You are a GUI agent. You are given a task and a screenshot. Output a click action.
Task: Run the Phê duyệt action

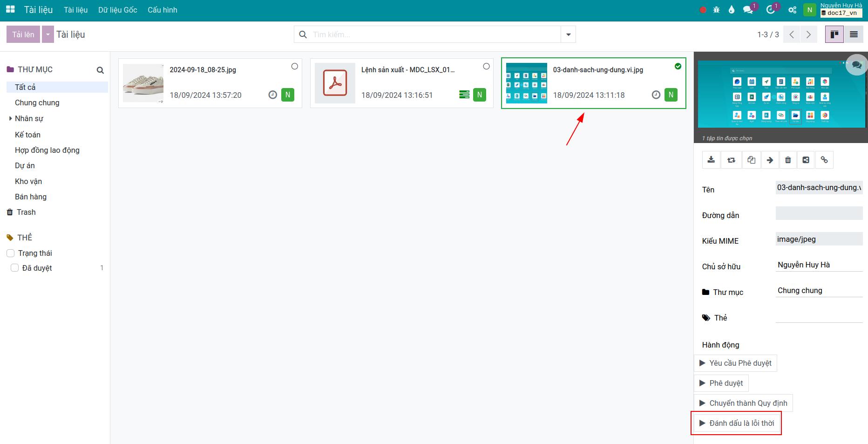pyautogui.click(x=721, y=383)
